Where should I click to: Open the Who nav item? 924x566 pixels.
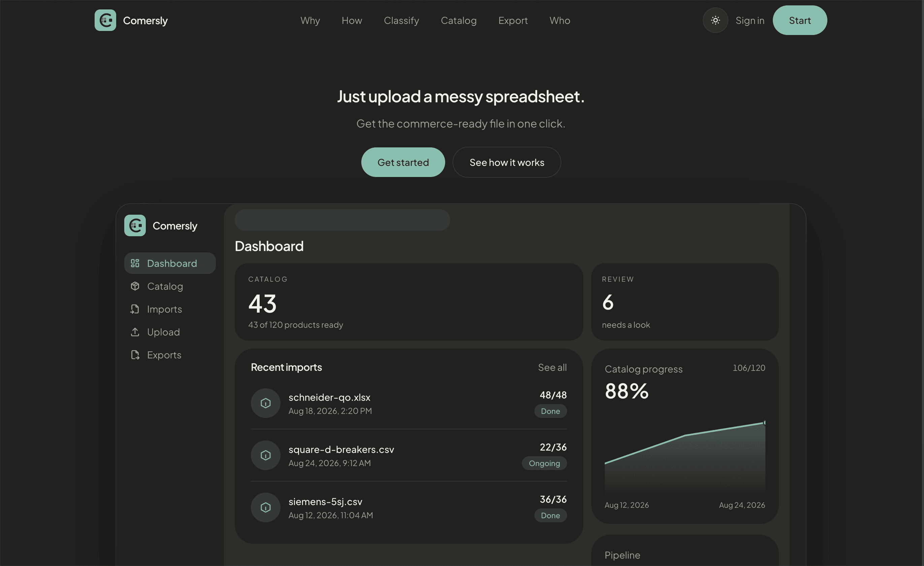(x=560, y=20)
